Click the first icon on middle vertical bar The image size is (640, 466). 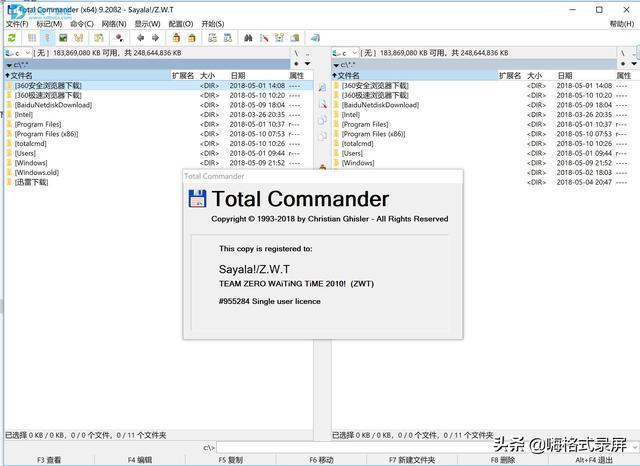pos(322,89)
